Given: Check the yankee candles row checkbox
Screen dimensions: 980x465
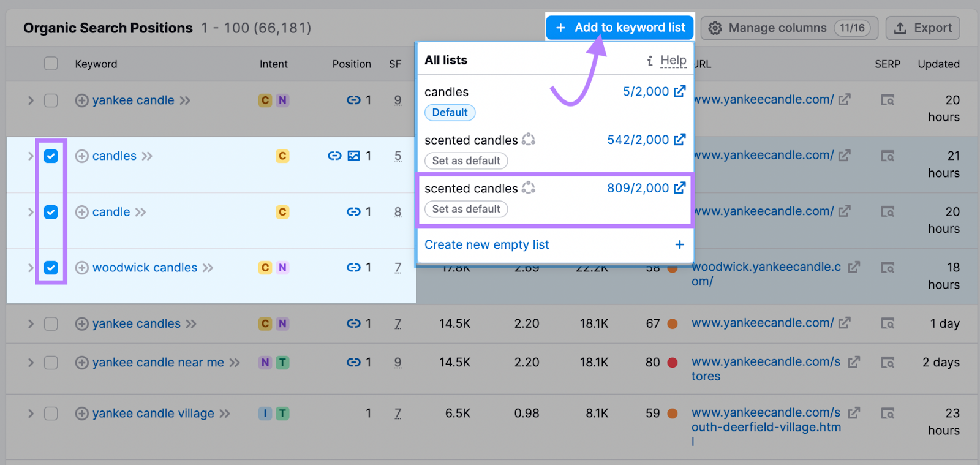Looking at the screenshot, I should pos(51,323).
